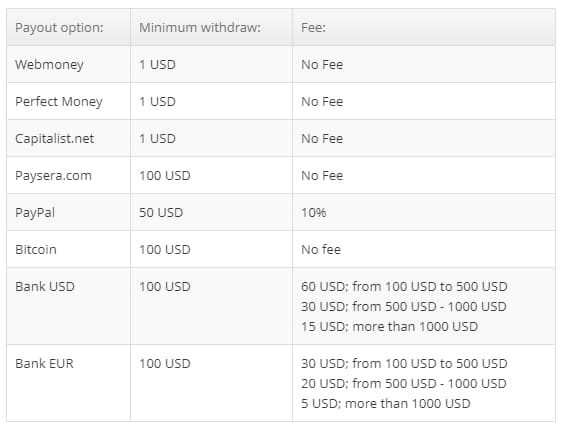Viewport: 567px width, 429px height.
Task: Select the PayPal payout option
Action: click(x=35, y=213)
